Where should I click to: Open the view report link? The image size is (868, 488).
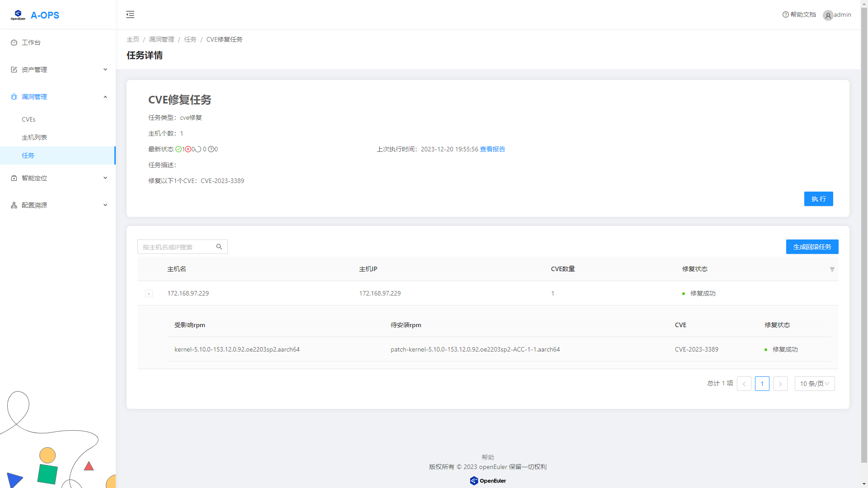click(x=492, y=149)
